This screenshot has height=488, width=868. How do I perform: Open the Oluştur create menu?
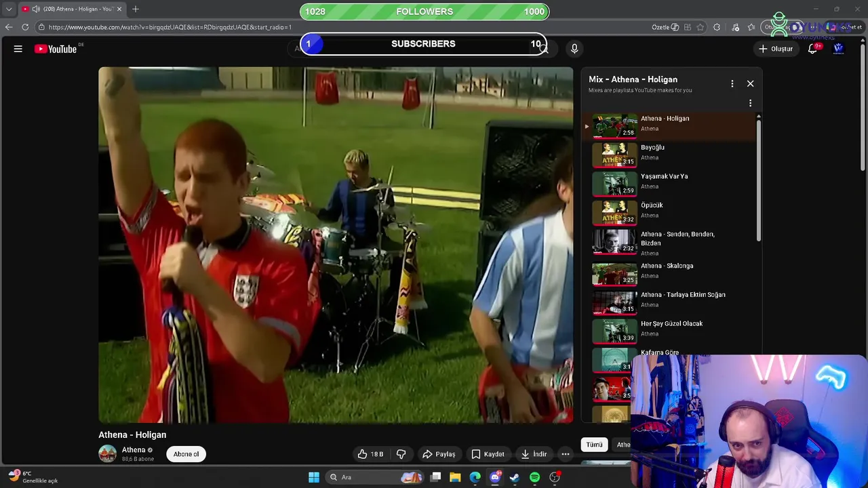click(775, 49)
